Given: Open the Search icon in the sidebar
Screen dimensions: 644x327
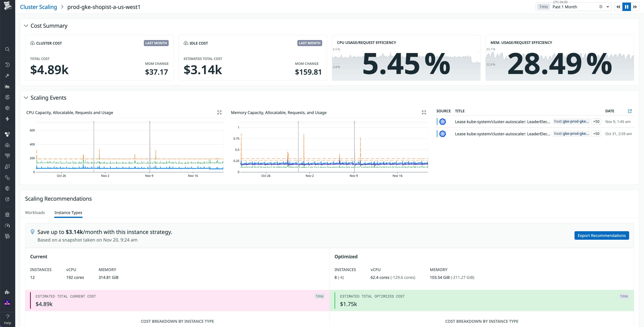Looking at the screenshot, I should click(7, 49).
